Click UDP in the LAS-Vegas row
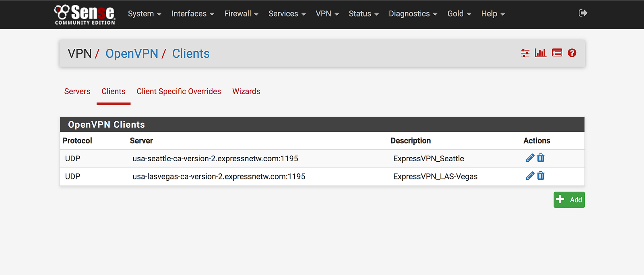The image size is (644, 275). coord(73,176)
